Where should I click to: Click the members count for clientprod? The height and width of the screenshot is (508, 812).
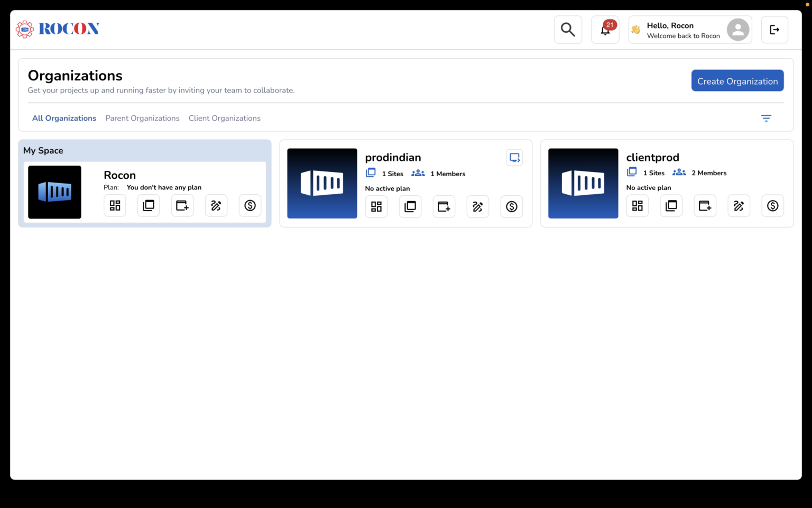coord(709,173)
